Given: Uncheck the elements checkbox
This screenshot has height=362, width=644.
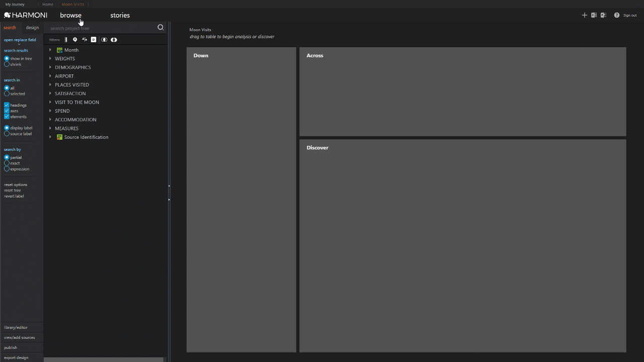Looking at the screenshot, I should pyautogui.click(x=7, y=117).
